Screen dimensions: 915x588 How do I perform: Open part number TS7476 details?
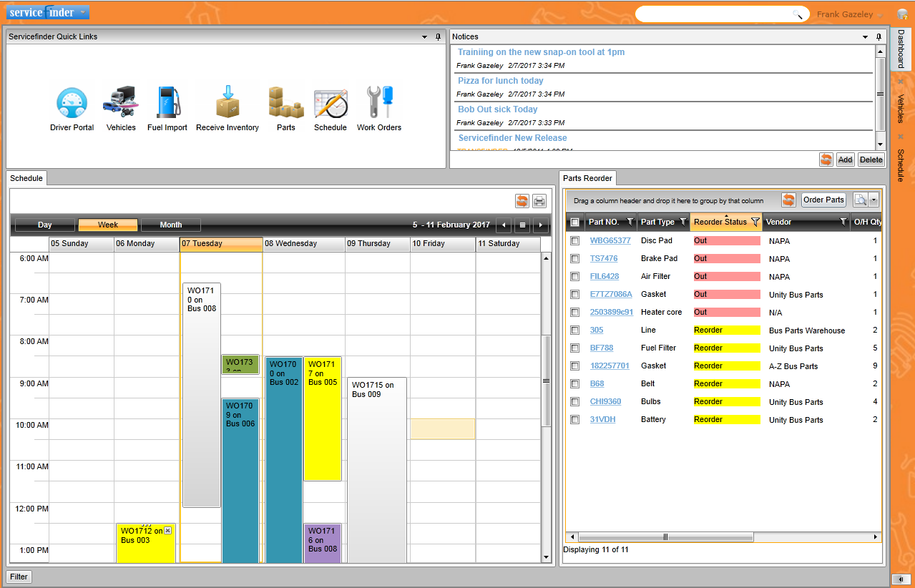602,258
